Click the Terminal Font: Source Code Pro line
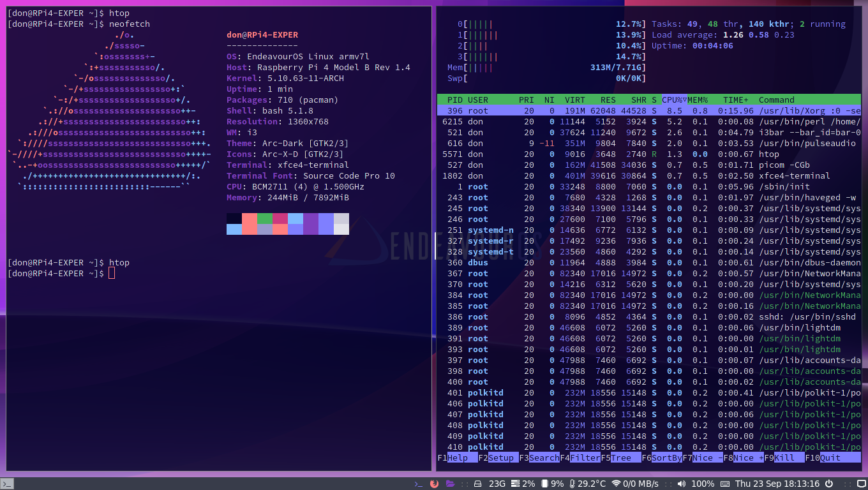The height and width of the screenshot is (490, 868). [x=311, y=175]
